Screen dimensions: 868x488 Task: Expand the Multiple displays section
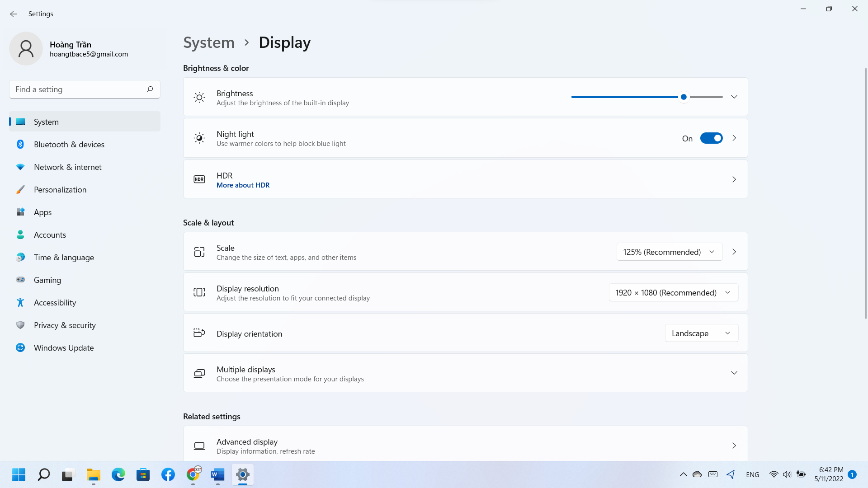tap(734, 373)
